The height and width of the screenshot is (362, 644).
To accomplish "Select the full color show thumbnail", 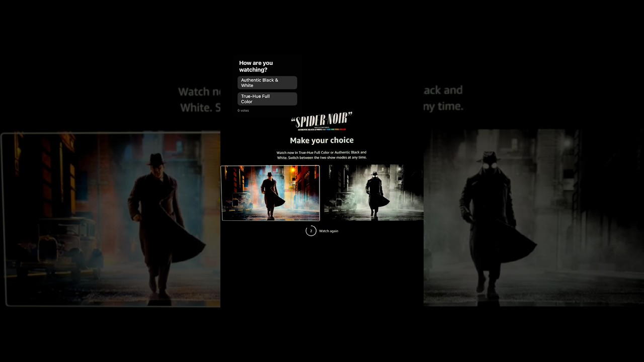I will 270,193.
